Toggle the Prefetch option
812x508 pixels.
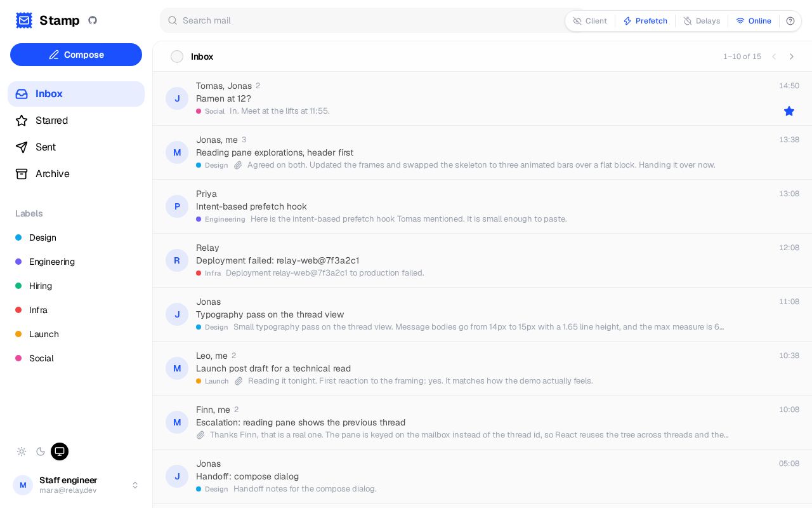(x=645, y=21)
